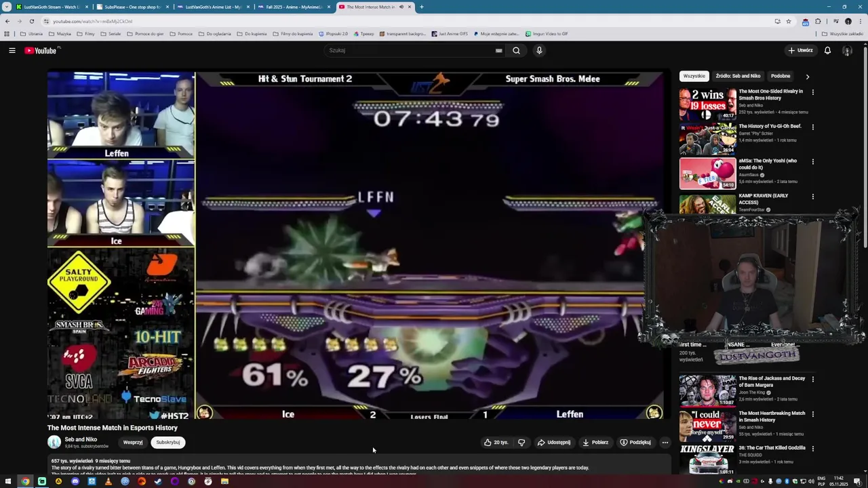Open options for The Most One-Sided Rivalry video
Viewport: 868px width, 488px height.
(x=812, y=92)
